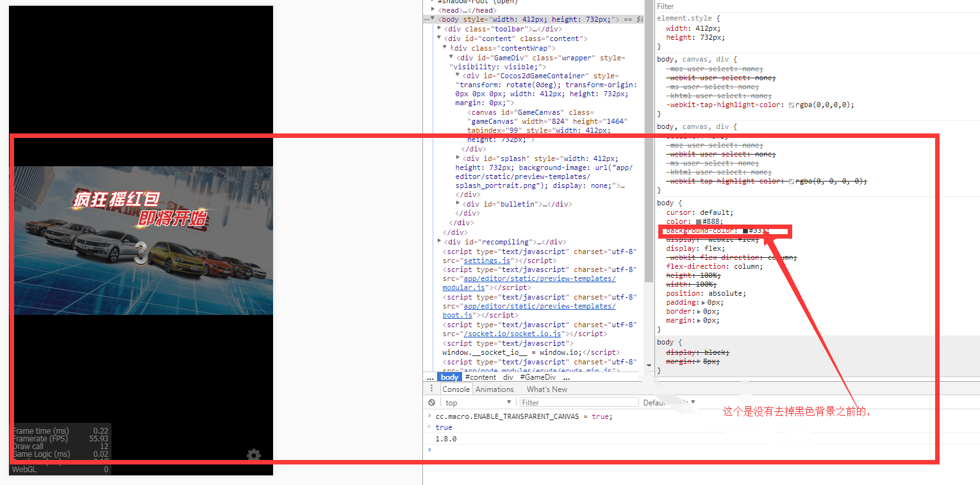Click the "Game Logic (ms)" stat label
The image size is (980, 485).
tap(41, 454)
